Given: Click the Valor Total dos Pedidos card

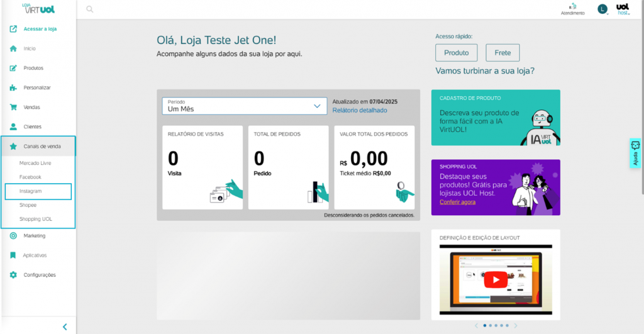Looking at the screenshot, I should [374, 167].
